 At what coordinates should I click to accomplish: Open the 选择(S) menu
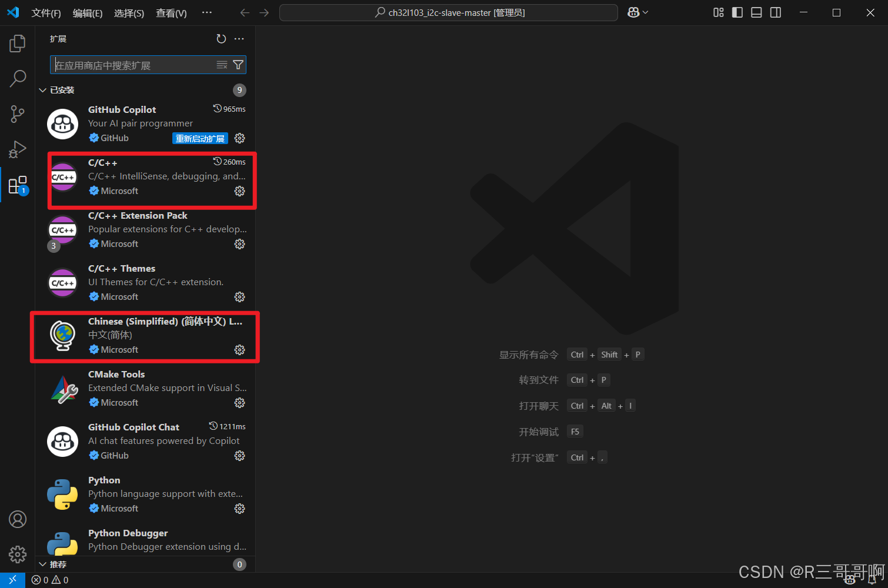click(x=129, y=13)
